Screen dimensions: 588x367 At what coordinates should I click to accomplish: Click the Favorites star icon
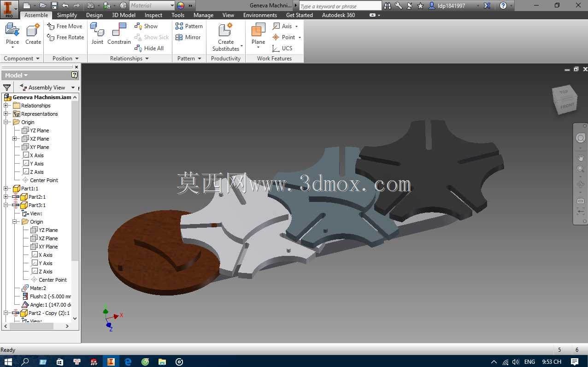[421, 6]
